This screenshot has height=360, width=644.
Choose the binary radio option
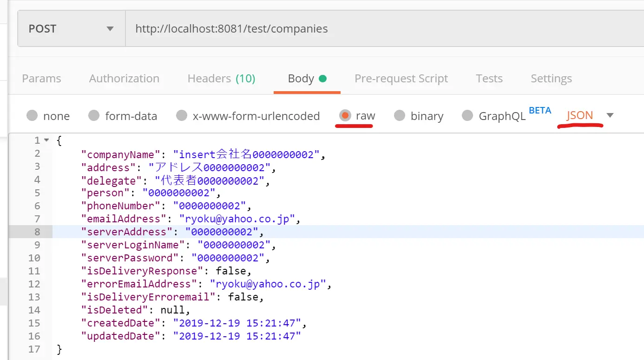[400, 115]
